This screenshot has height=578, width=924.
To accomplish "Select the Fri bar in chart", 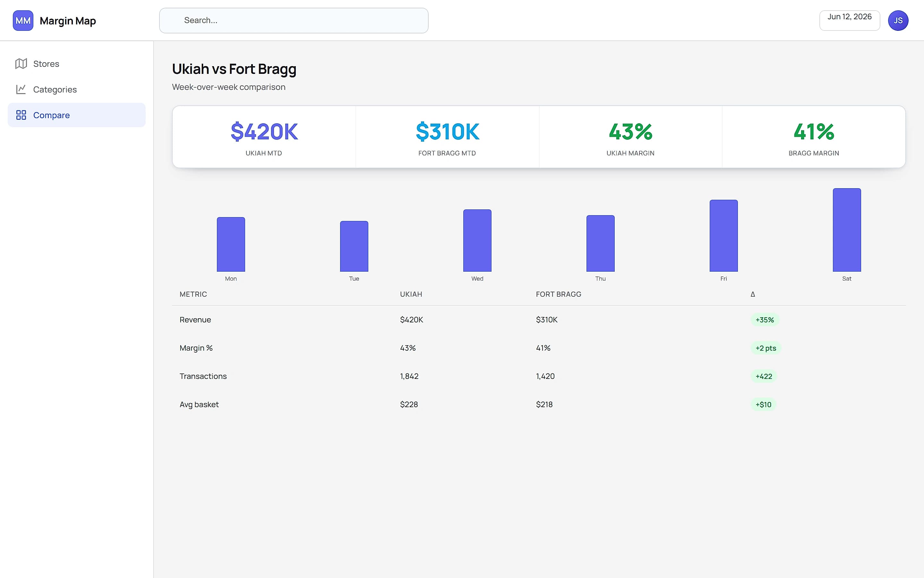I will coord(723,236).
